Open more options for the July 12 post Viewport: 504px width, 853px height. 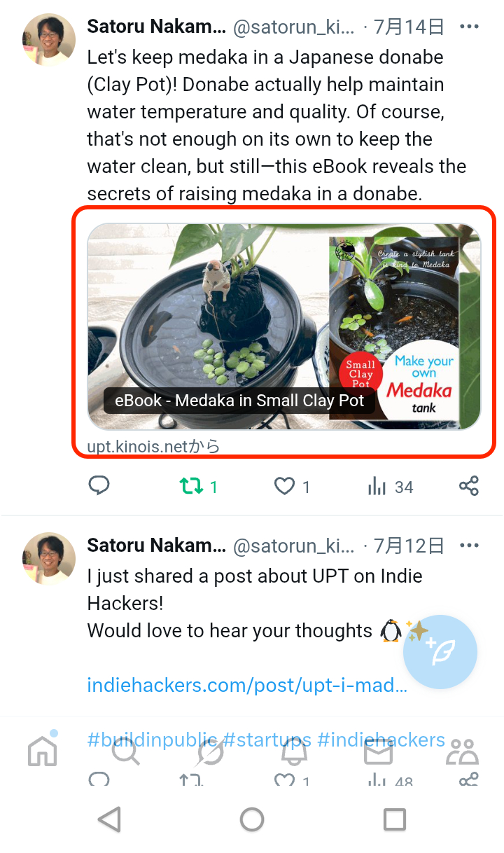click(x=469, y=546)
